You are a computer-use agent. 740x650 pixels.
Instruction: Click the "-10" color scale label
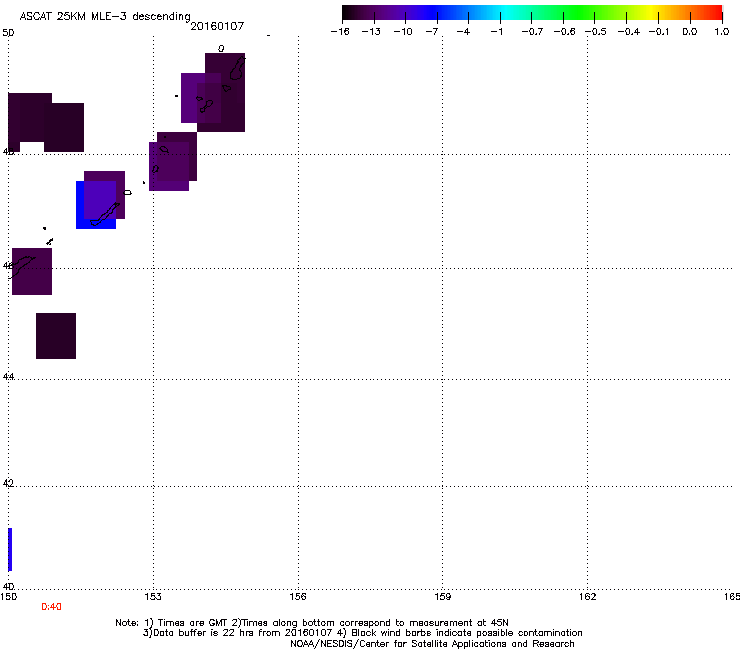coord(403,32)
